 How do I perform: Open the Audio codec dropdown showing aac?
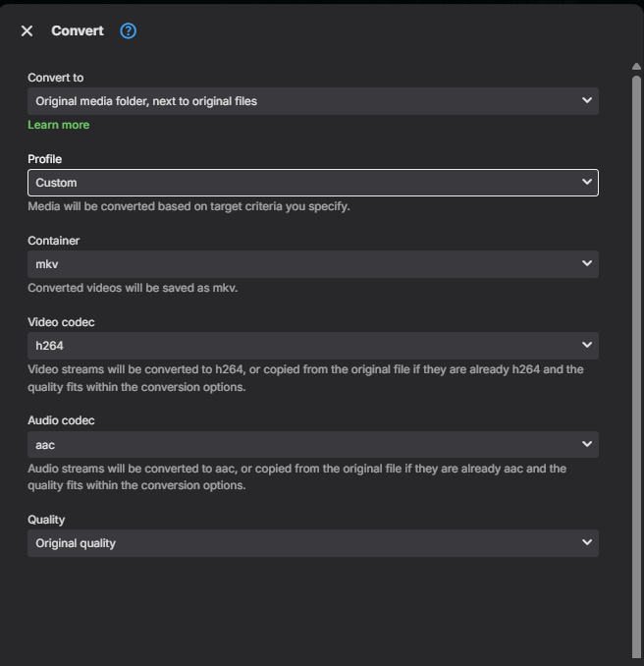[x=313, y=445]
